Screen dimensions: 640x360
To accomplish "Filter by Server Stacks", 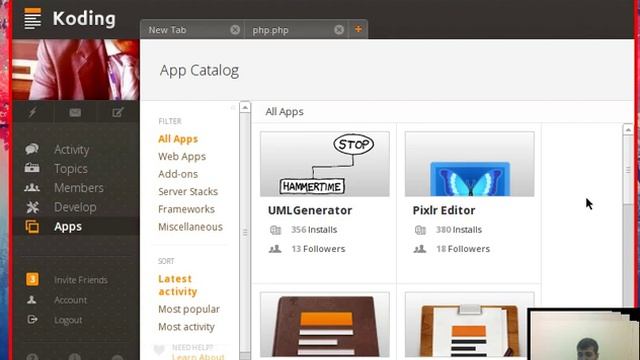I will pos(188,191).
